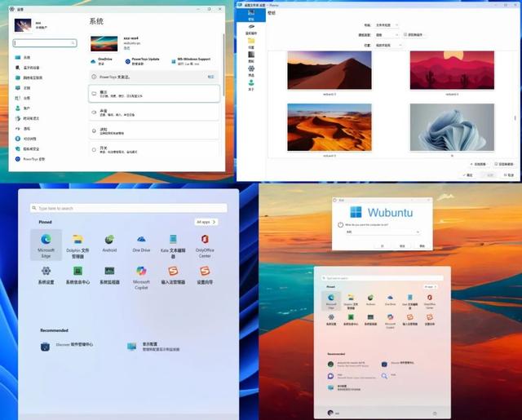Expand the action dropdown in Wubuntu shutdown dialog
The height and width of the screenshot is (420, 522).
[x=383, y=232]
